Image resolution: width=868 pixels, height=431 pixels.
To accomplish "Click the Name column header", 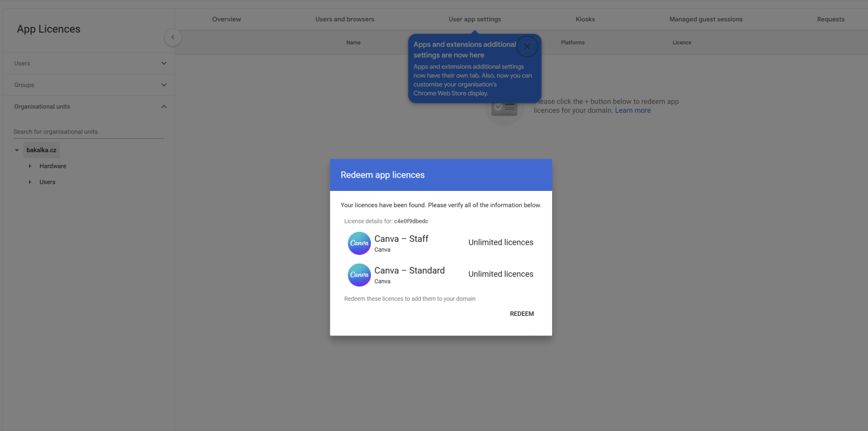I will point(354,43).
